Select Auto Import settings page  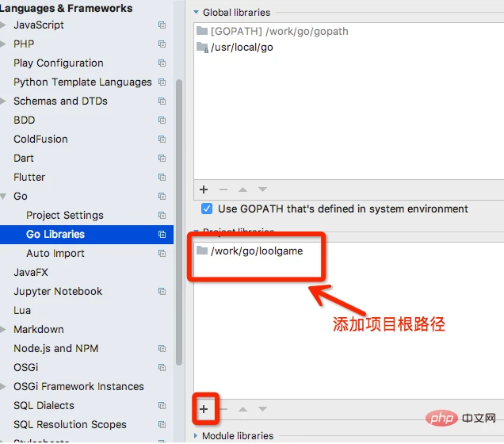pyautogui.click(x=55, y=254)
